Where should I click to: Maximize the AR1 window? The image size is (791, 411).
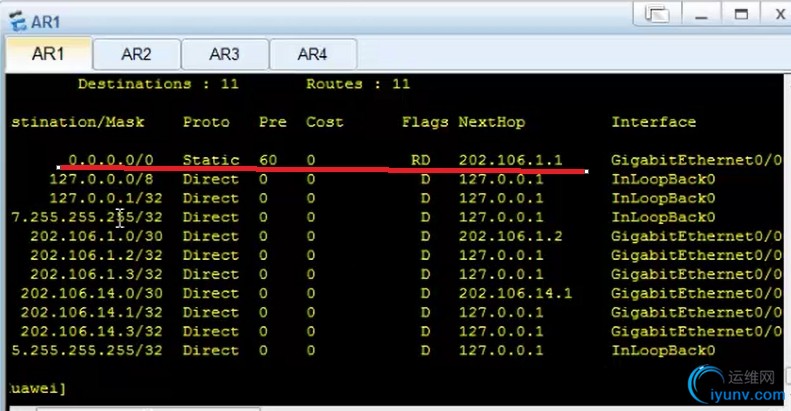741,14
